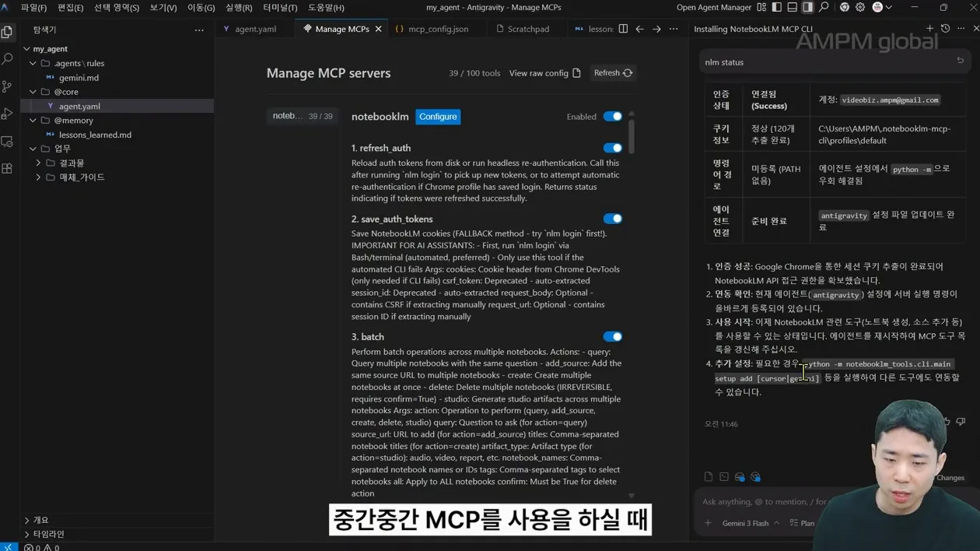Open the Explorer view in activity bar

pyautogui.click(x=8, y=32)
